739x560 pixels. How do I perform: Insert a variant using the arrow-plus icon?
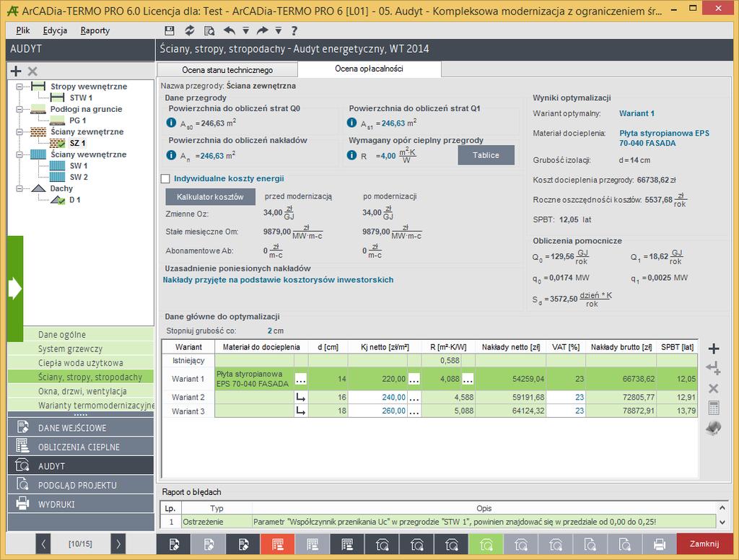pos(714,368)
